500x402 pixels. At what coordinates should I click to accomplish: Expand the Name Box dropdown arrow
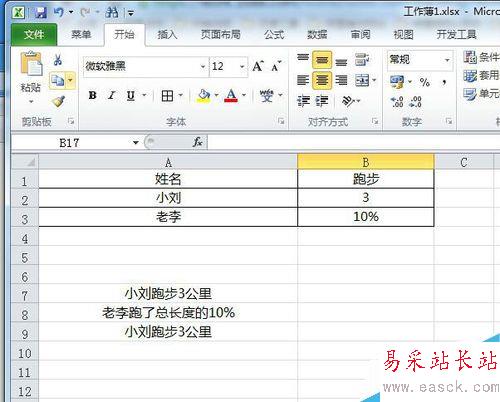[135, 143]
